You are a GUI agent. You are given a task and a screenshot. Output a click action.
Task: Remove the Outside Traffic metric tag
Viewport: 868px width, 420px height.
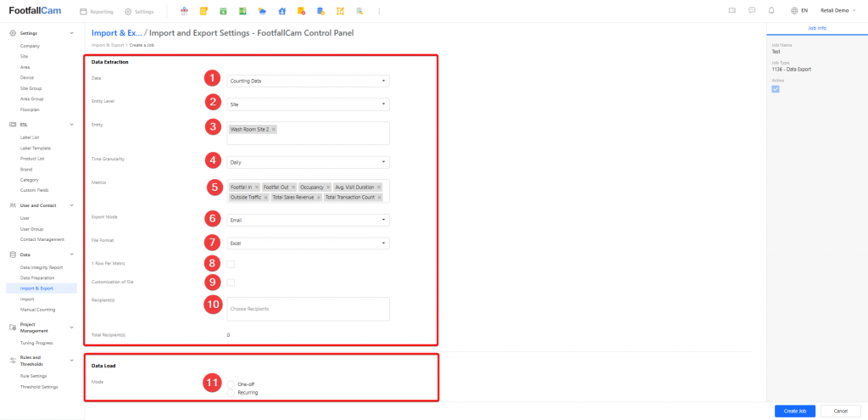click(264, 197)
